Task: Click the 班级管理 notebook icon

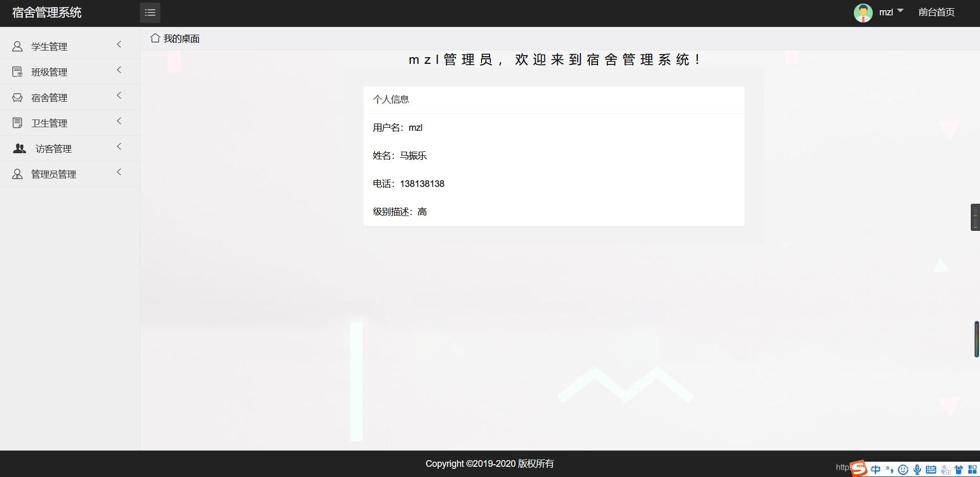Action: click(17, 71)
